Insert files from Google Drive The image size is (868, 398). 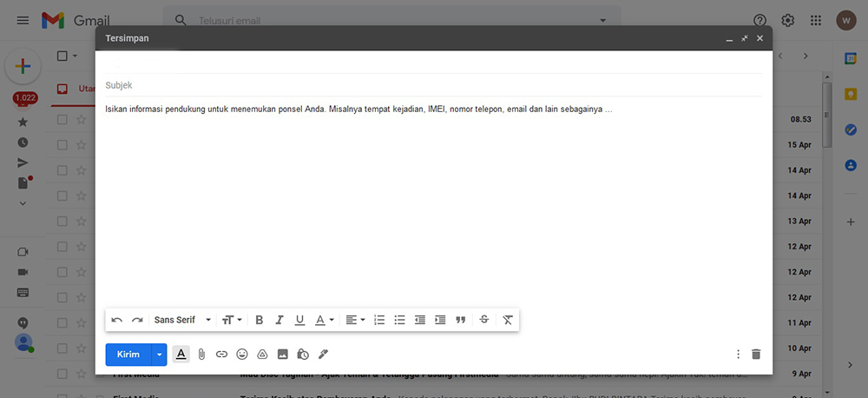(x=262, y=355)
